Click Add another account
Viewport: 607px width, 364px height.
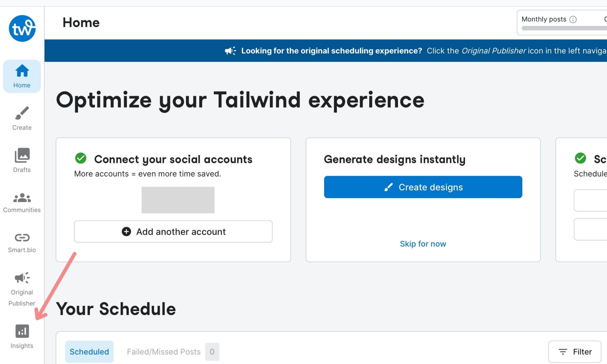(x=173, y=231)
